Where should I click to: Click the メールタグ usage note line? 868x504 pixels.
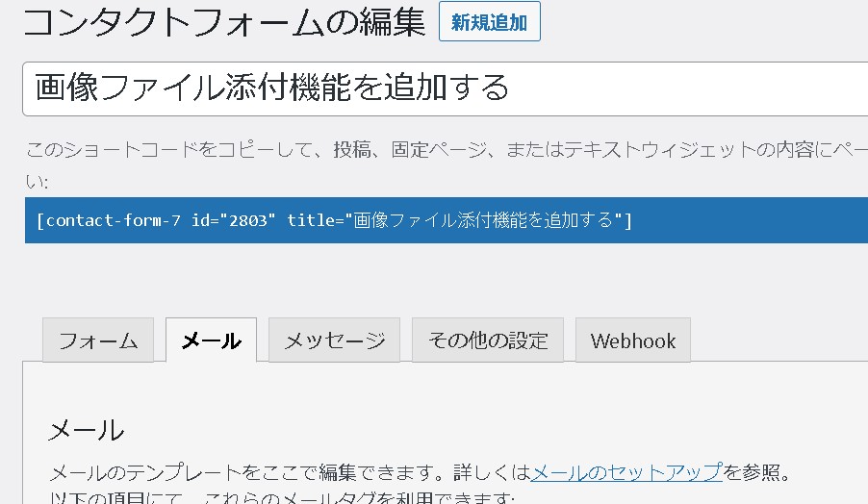(x=281, y=498)
